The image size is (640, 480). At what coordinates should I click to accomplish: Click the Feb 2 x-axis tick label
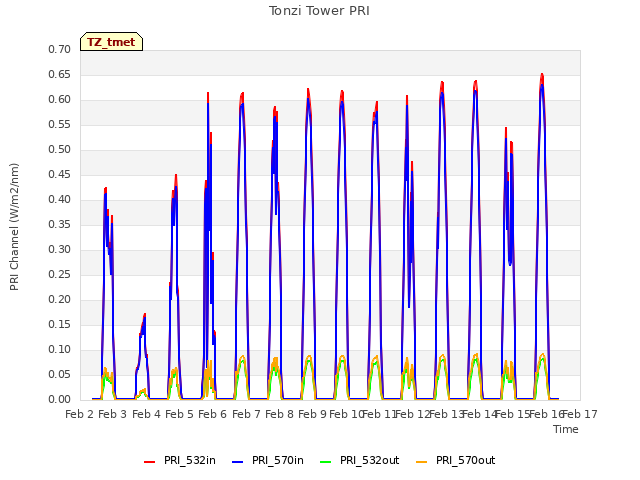[x=80, y=414]
